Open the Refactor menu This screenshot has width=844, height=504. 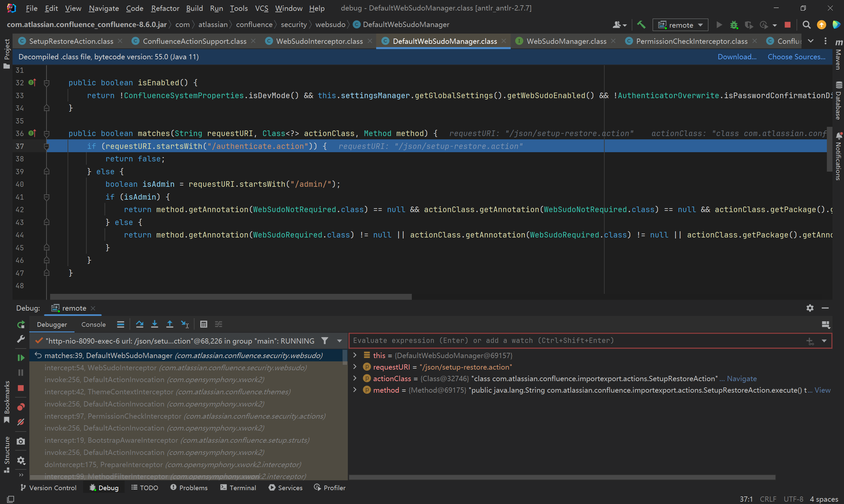[x=165, y=8]
